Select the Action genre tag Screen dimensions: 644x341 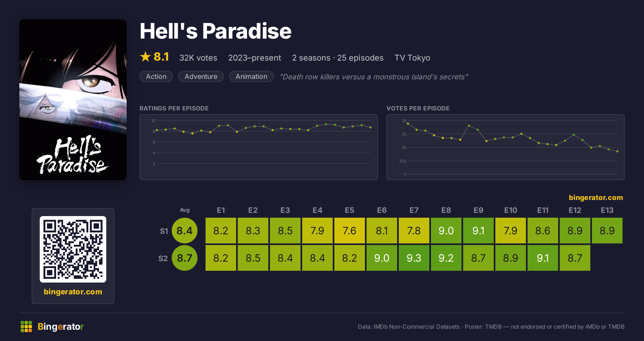click(156, 76)
